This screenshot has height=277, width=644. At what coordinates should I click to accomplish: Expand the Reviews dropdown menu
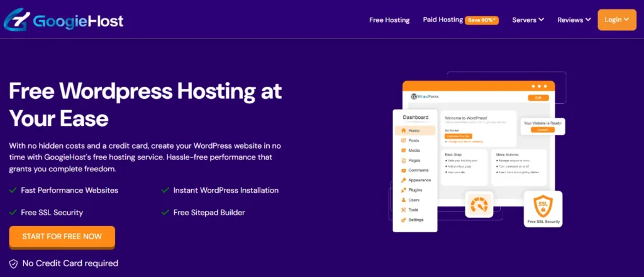coord(574,20)
